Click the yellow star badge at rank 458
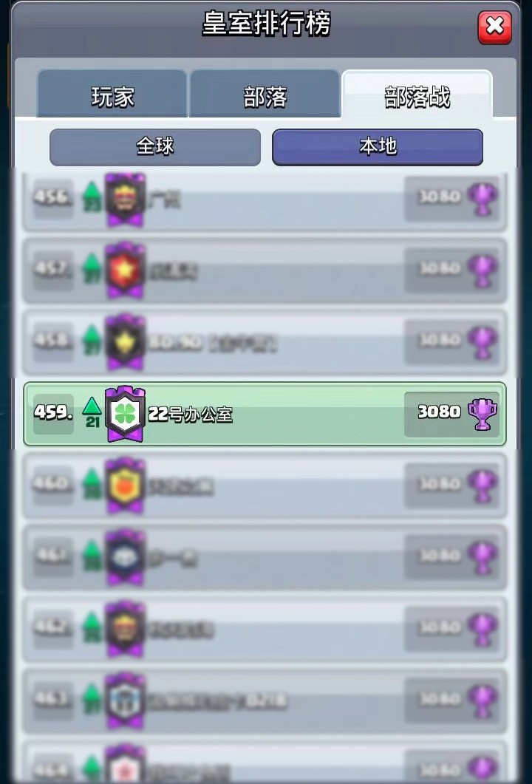Viewport: 532px width, 784px height. click(x=126, y=342)
